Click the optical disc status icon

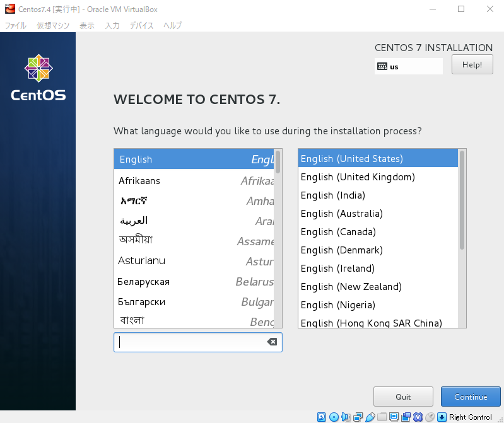[x=334, y=417]
